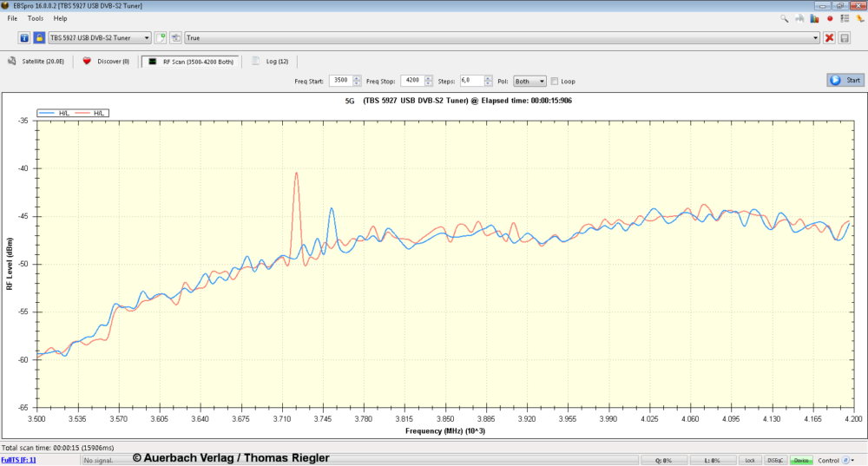Select the RF Scan (3500-4200 Both) tab
Viewport: 868px width, 466px height.
[191, 62]
